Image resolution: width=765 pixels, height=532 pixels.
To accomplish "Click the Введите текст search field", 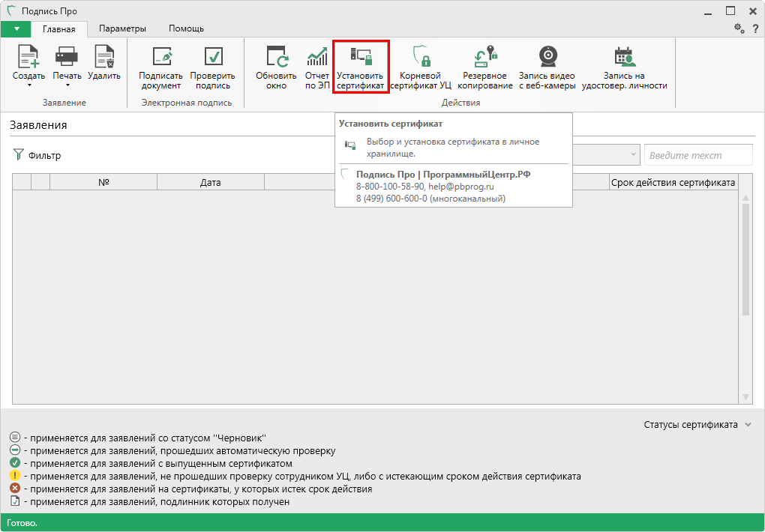I will 697,155.
